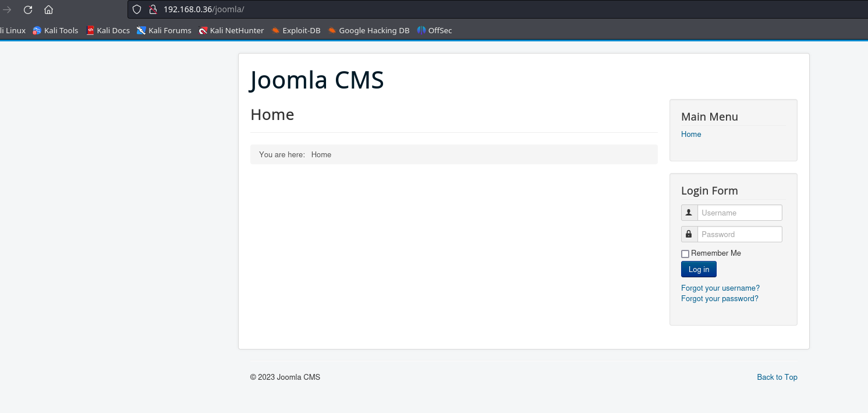Open the Kali Docs bookmark
The height and width of the screenshot is (413, 868).
[x=108, y=30]
